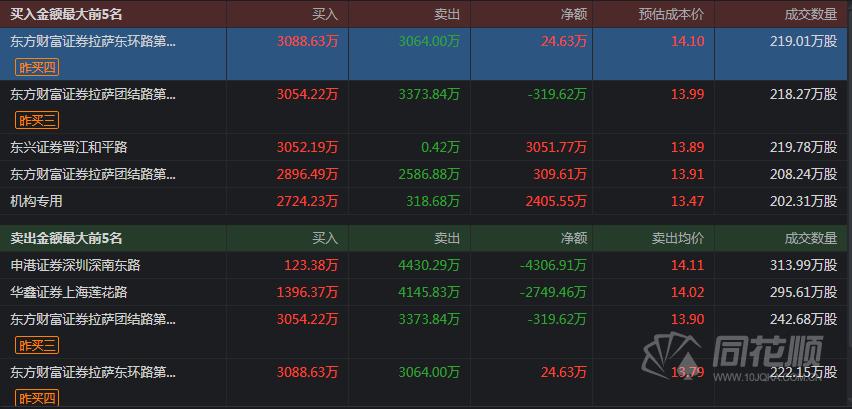This screenshot has width=852, height=409.
Task: Click the volume value 219.01万股
Action: 804,42
